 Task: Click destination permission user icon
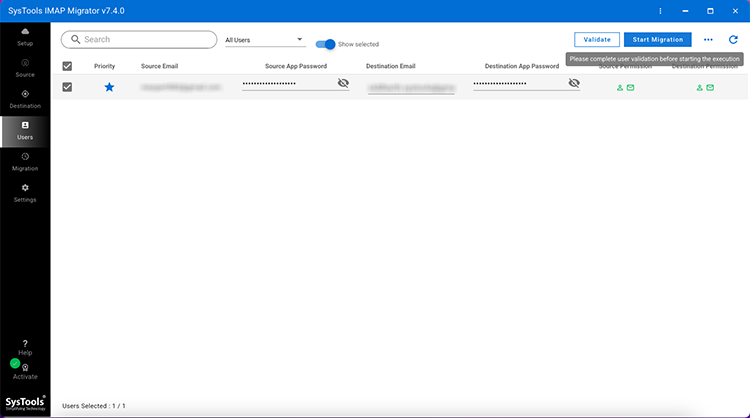699,88
